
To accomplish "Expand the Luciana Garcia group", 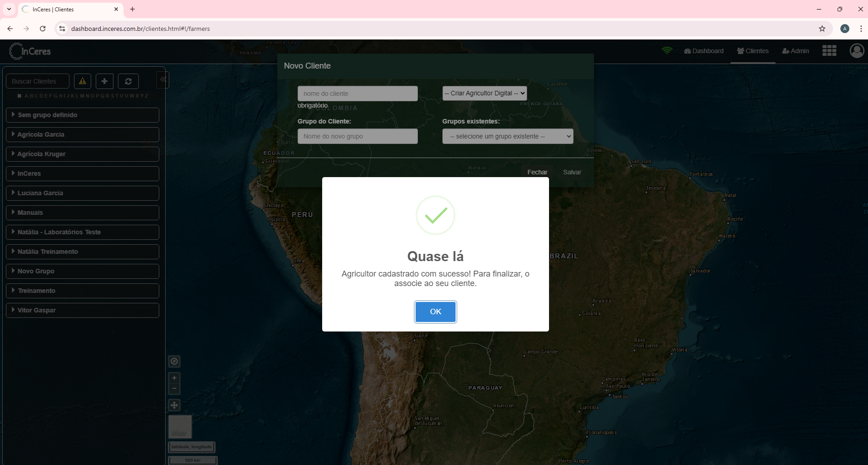I will coord(83,193).
